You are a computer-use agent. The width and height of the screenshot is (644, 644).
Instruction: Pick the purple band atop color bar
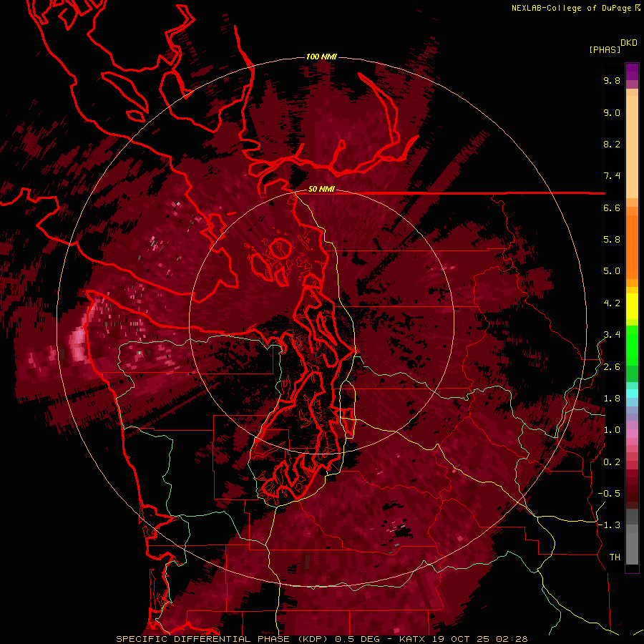(x=632, y=72)
